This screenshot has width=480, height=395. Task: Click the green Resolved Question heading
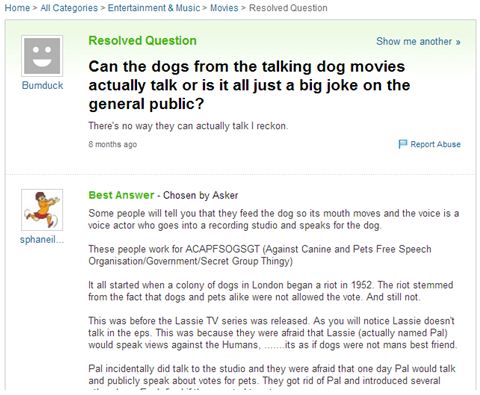[143, 41]
